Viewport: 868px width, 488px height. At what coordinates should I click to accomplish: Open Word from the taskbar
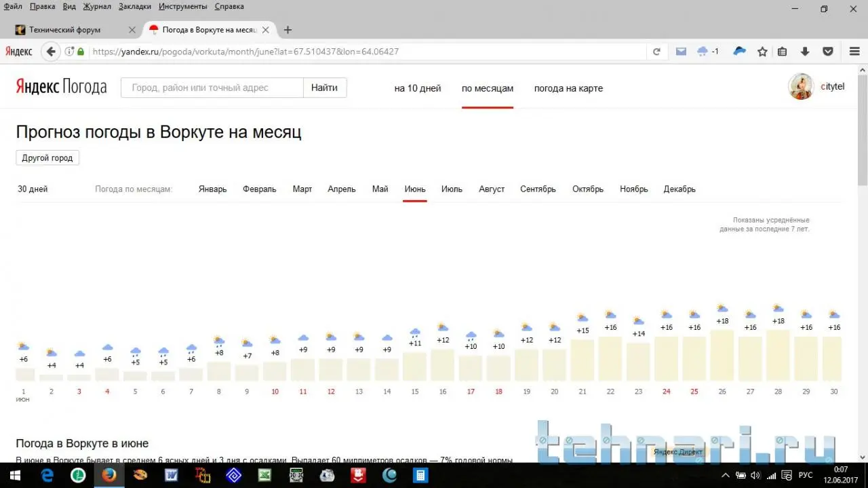(x=171, y=475)
